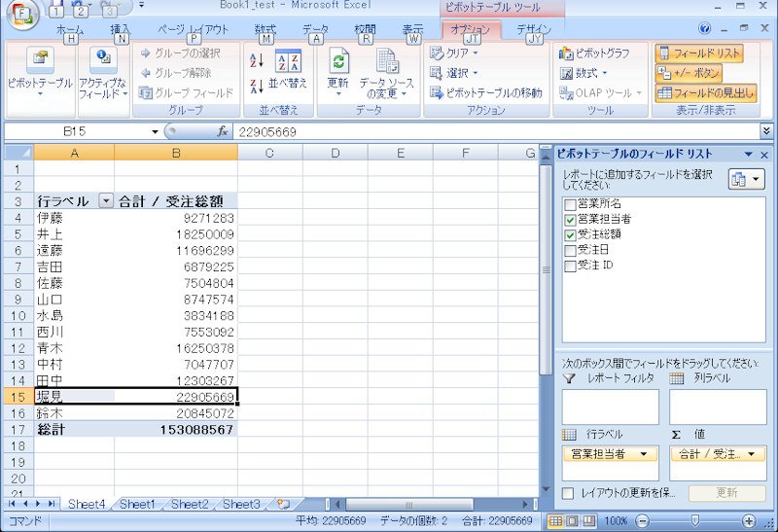Open the field list pane options arrow
The image size is (778, 532).
click(748, 155)
